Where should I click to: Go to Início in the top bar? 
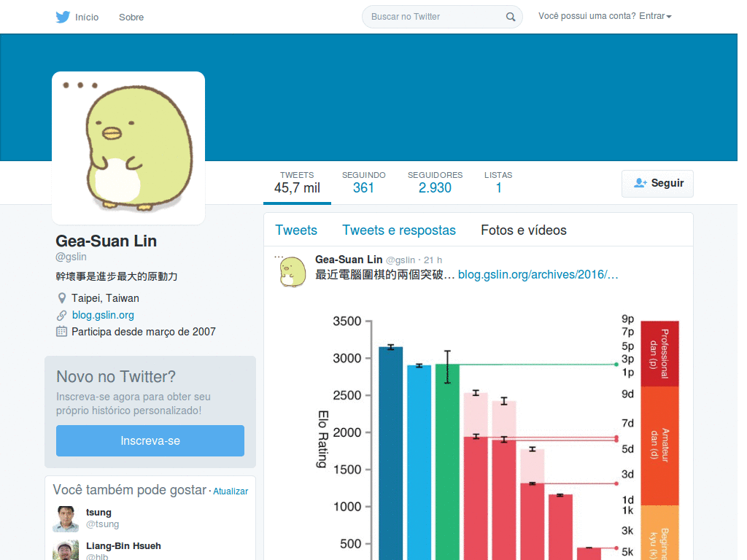87,17
